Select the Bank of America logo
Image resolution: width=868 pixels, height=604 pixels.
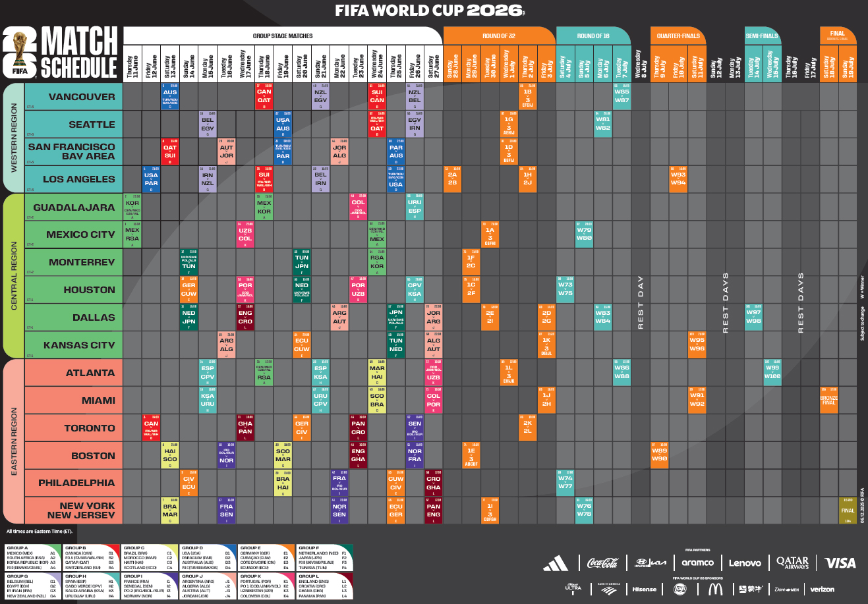coord(608,588)
